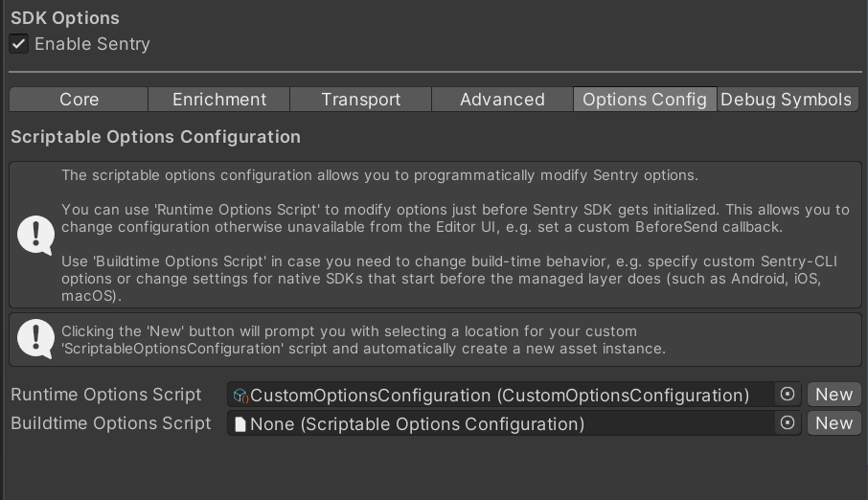868x500 pixels.
Task: Click the Runtime Options Script label
Action: click(106, 395)
